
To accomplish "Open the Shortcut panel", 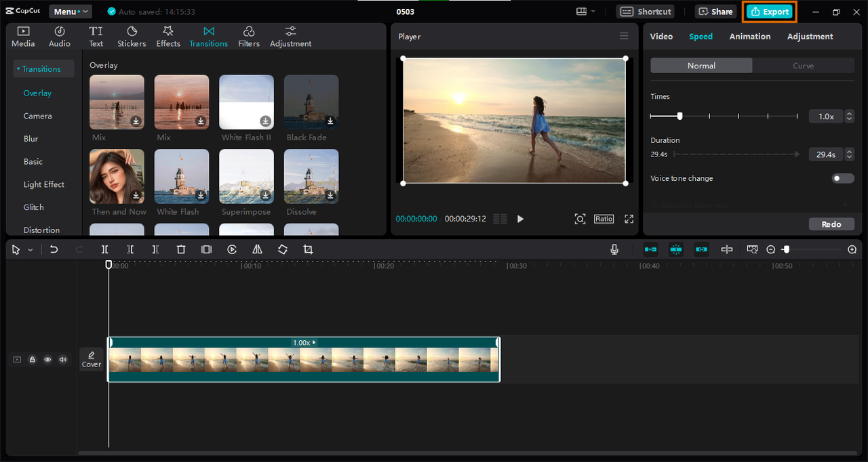I will [646, 12].
